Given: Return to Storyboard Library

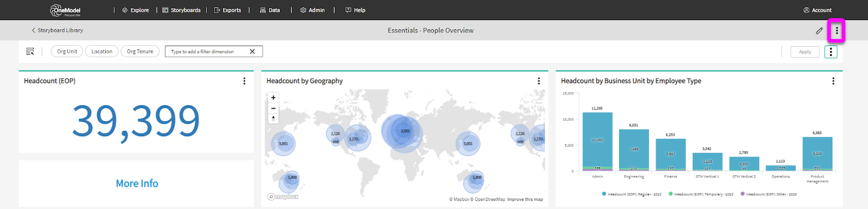Looking at the screenshot, I should [57, 30].
